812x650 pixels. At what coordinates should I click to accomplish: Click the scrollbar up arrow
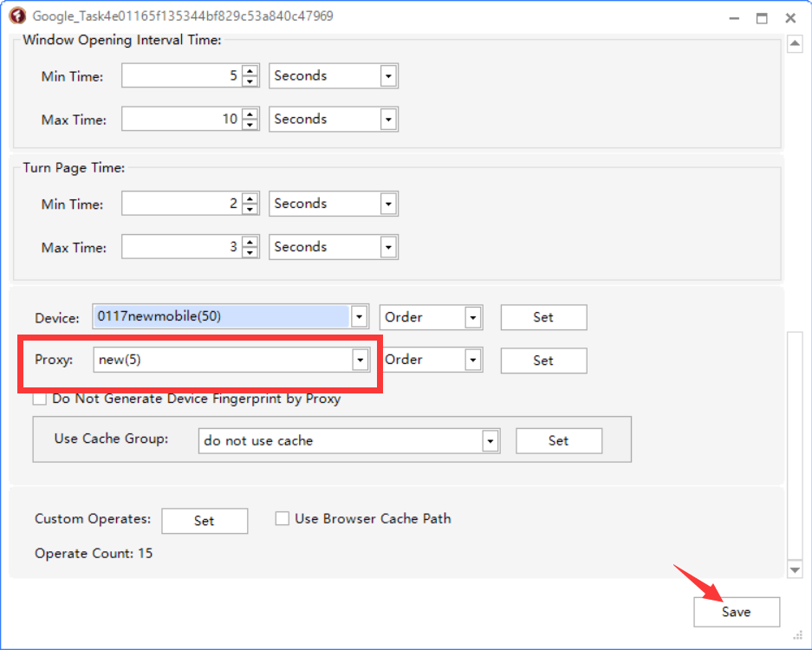coord(795,43)
